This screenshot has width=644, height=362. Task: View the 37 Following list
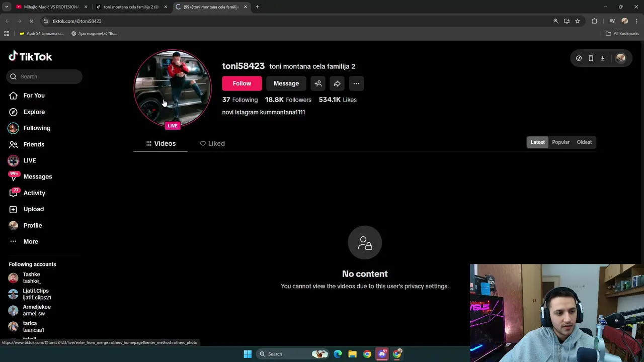pos(240,100)
